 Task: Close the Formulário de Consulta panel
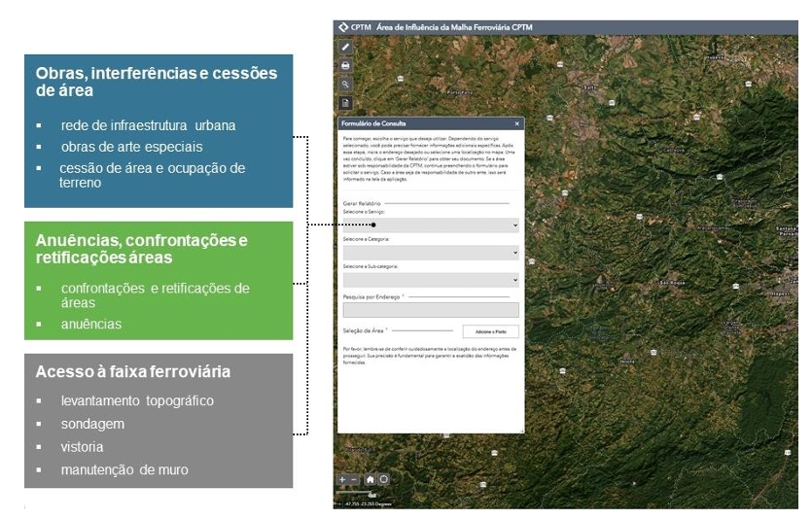click(x=516, y=123)
